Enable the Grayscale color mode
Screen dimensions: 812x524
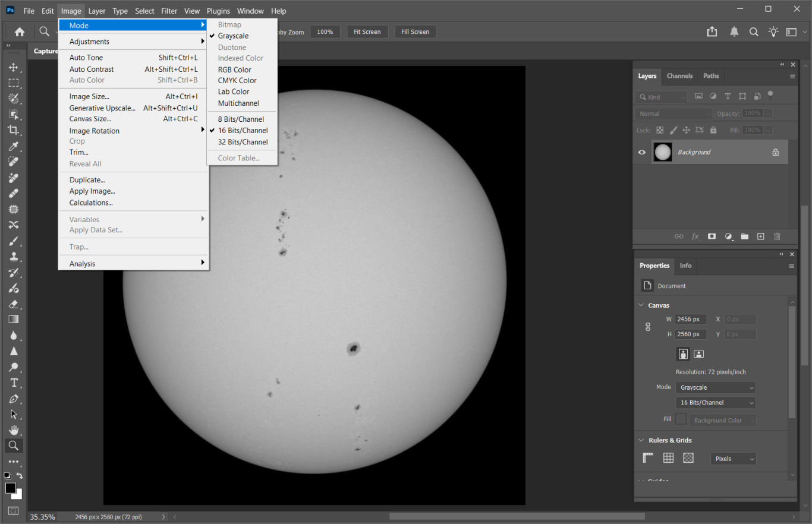click(232, 36)
